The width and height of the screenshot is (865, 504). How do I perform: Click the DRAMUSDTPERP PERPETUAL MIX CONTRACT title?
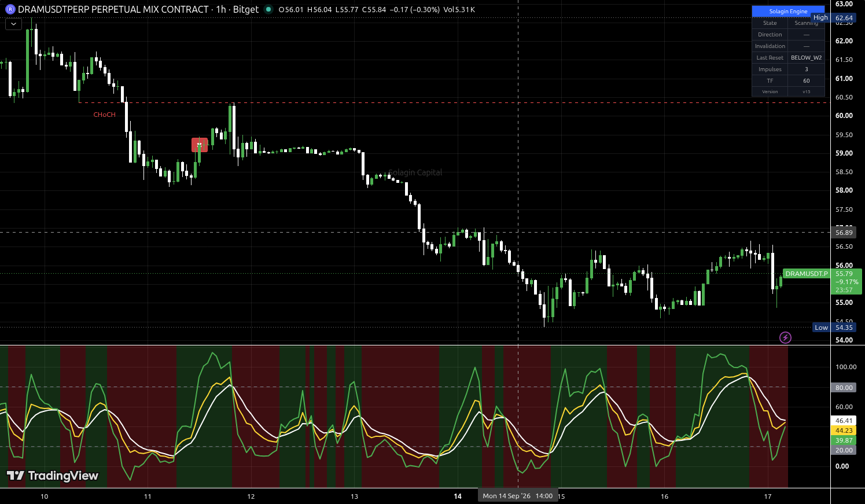[113, 9]
